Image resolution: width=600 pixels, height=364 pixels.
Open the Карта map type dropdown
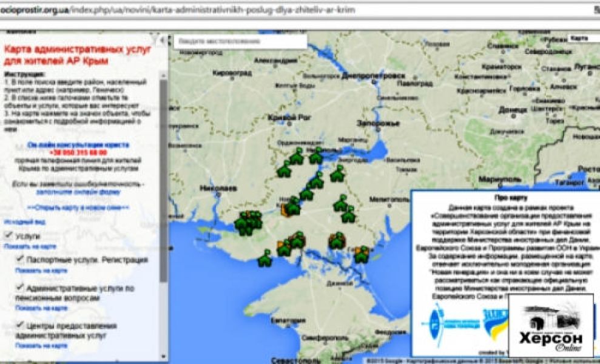click(x=584, y=39)
